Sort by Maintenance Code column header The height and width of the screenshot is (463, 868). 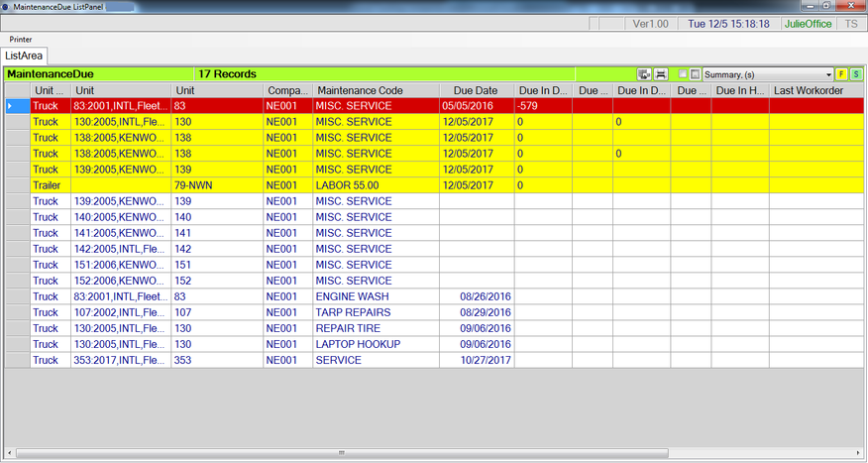(376, 90)
